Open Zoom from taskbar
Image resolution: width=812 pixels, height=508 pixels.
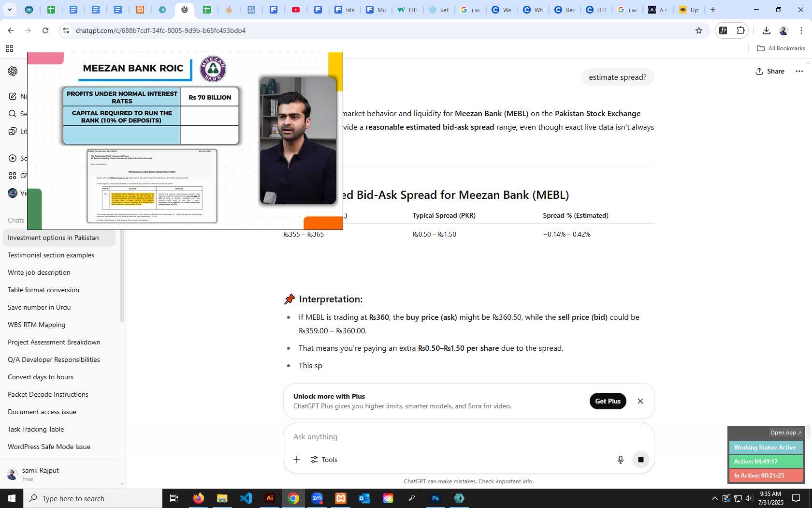[x=317, y=498]
